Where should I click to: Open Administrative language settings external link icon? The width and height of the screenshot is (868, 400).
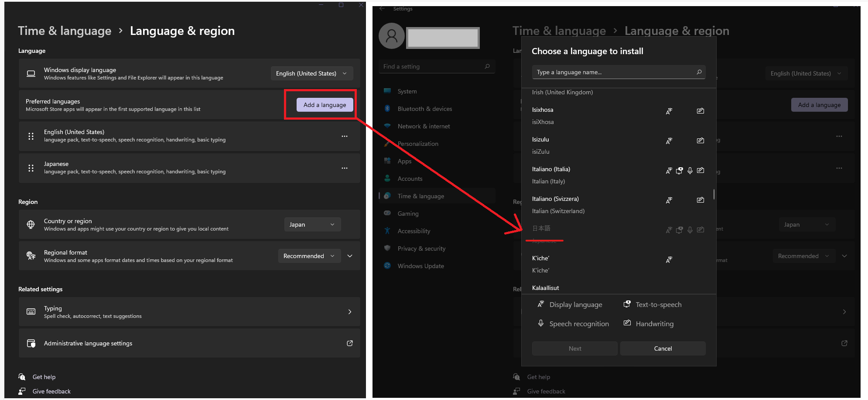(x=350, y=343)
